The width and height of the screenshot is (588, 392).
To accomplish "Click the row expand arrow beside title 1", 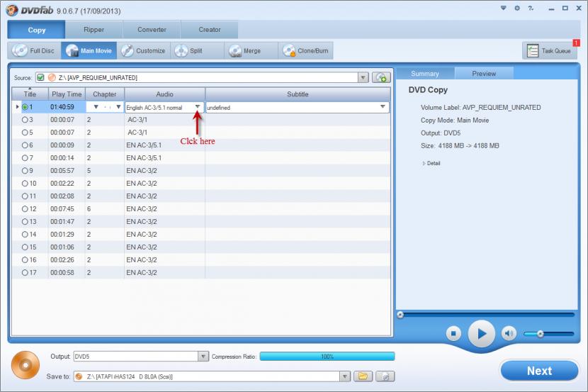I will [x=17, y=107].
